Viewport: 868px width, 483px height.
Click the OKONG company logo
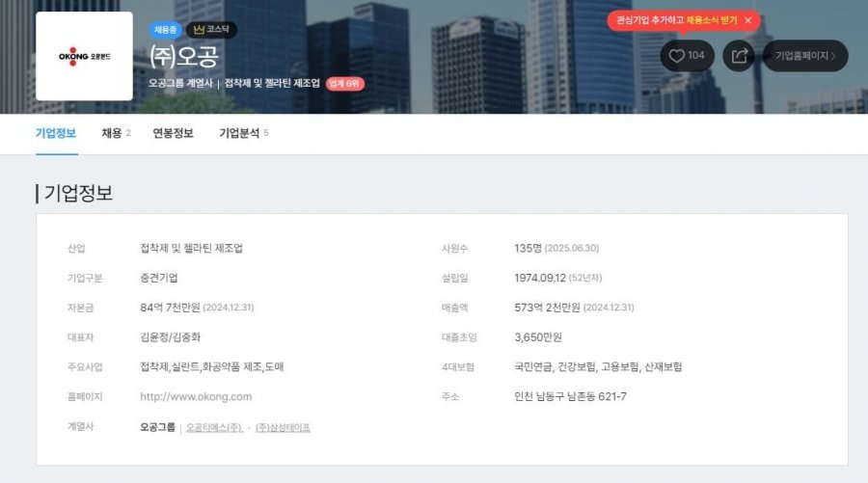tap(84, 56)
